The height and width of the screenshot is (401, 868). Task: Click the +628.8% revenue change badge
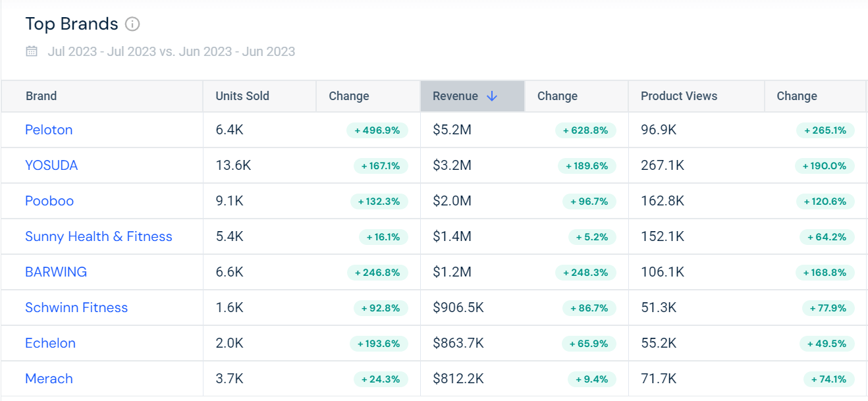point(585,130)
